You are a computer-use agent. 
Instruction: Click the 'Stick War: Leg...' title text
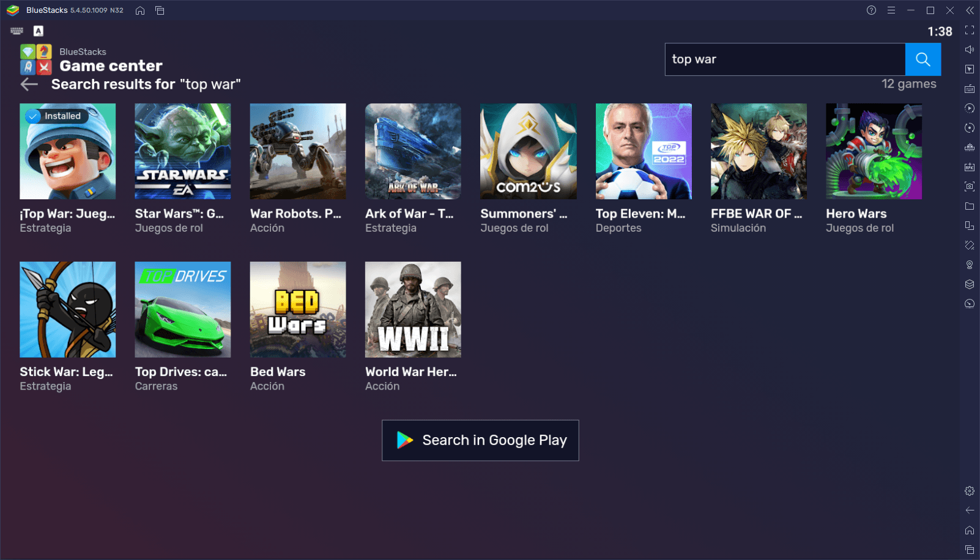(67, 372)
